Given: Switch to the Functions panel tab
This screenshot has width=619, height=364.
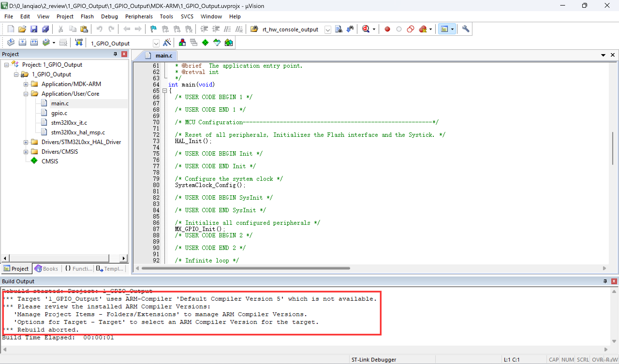Looking at the screenshot, I should coord(78,269).
